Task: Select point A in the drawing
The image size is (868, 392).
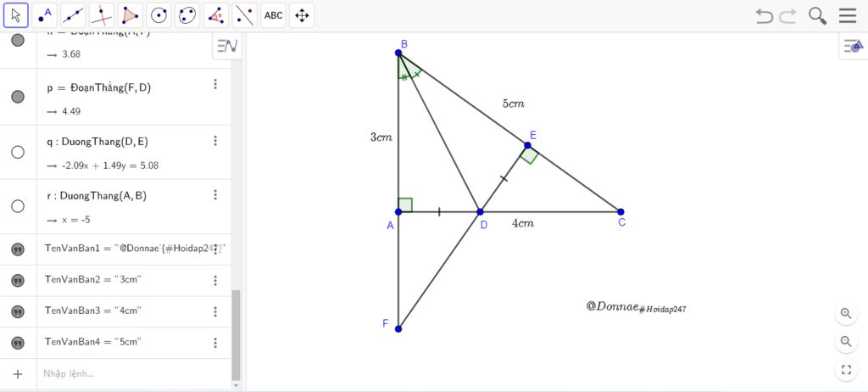Action: coord(398,212)
